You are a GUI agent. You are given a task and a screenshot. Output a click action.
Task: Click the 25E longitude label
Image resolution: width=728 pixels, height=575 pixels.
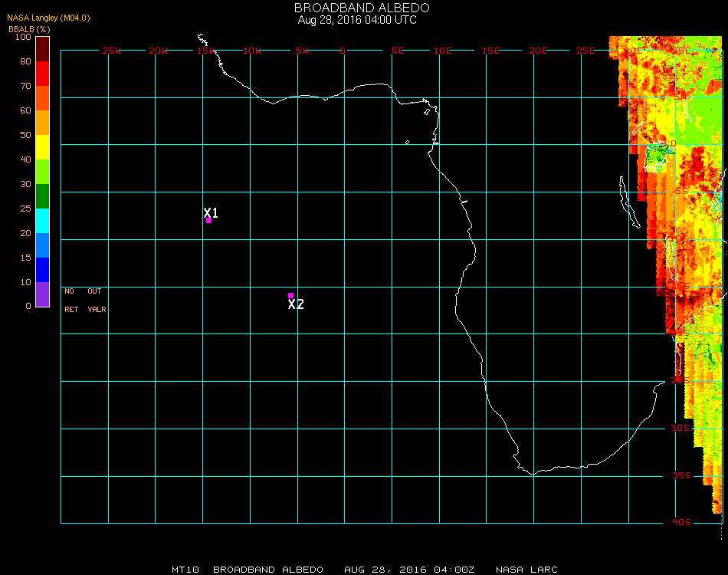coord(585,51)
